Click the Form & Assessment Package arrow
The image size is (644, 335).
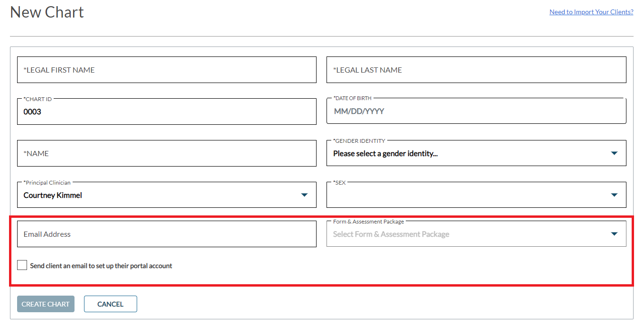614,234
